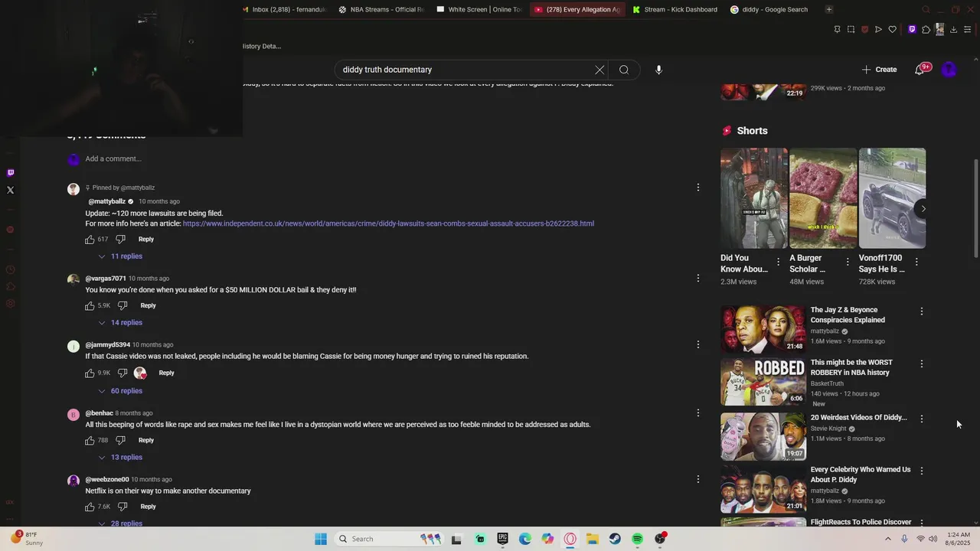Image resolution: width=980 pixels, height=551 pixels.
Task: Open the YouTube account avatar menu
Action: coord(949,70)
